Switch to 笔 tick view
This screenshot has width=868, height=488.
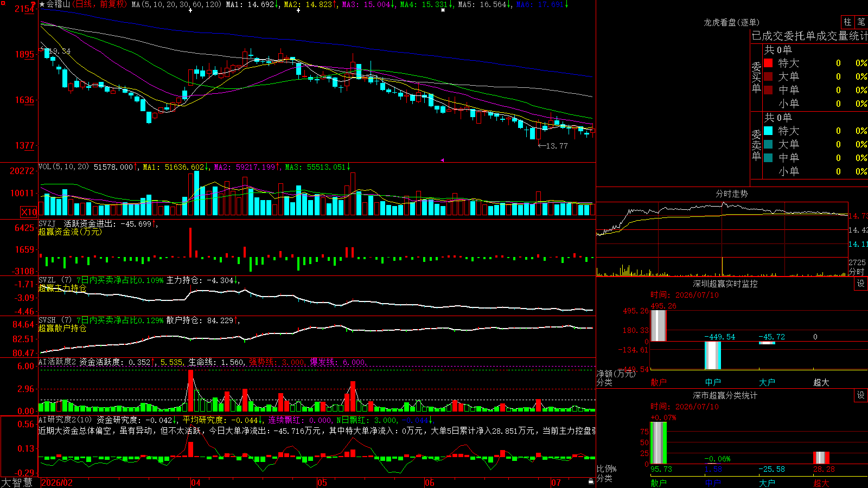click(861, 22)
